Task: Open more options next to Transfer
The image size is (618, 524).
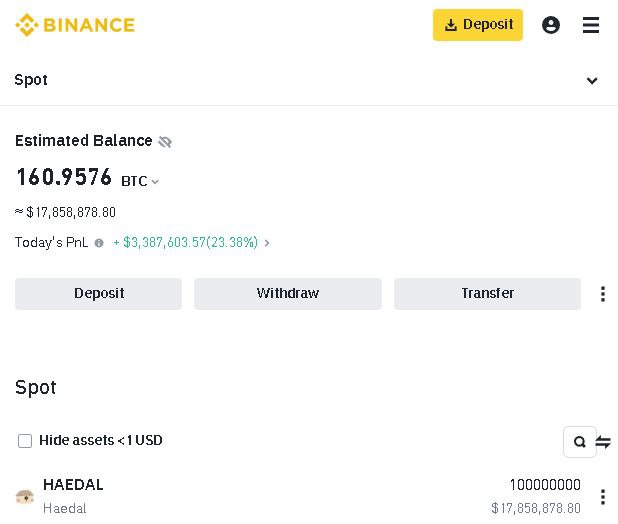Action: 603,294
